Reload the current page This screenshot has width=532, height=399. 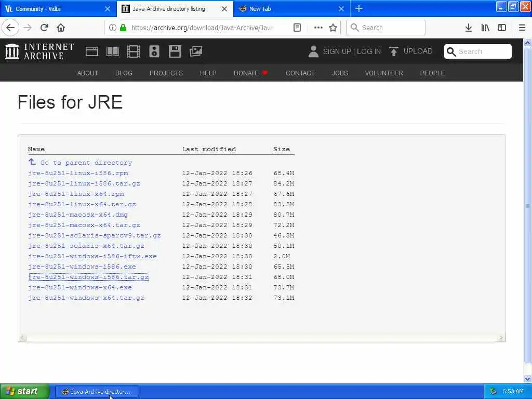point(44,28)
